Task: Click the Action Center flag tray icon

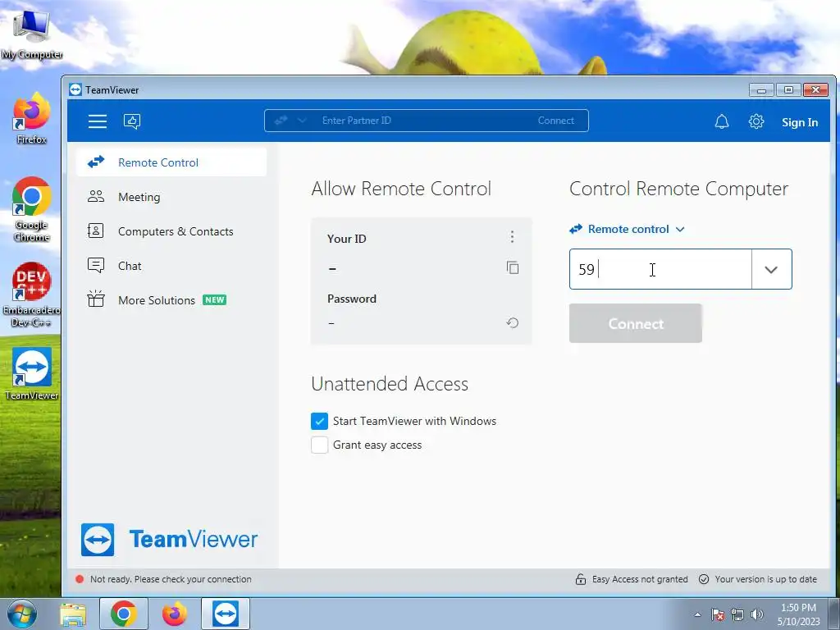Action: (x=718, y=614)
